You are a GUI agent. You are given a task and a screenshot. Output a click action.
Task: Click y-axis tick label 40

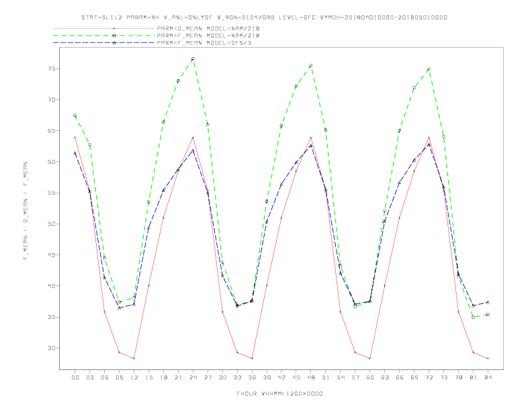pyautogui.click(x=52, y=286)
